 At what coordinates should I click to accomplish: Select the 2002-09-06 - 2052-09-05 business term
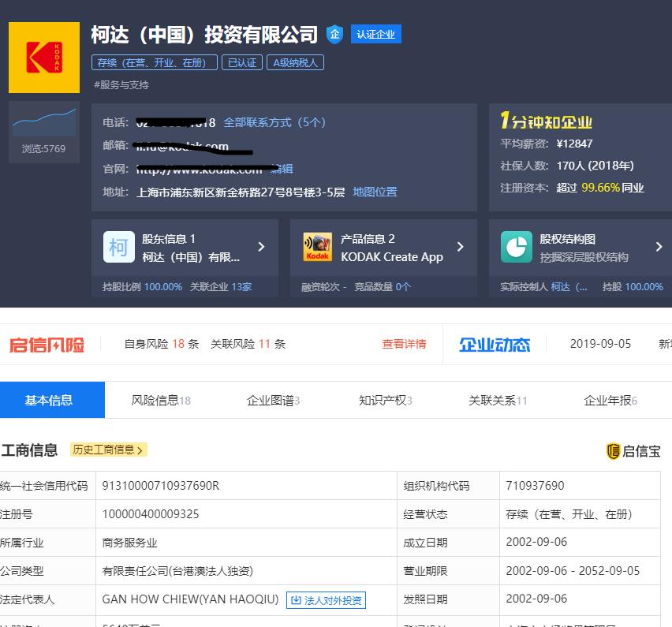point(573,571)
